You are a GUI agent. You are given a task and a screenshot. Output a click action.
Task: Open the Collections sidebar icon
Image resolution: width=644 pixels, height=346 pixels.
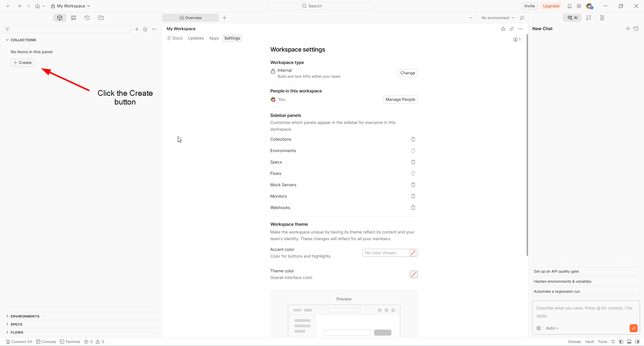click(60, 18)
